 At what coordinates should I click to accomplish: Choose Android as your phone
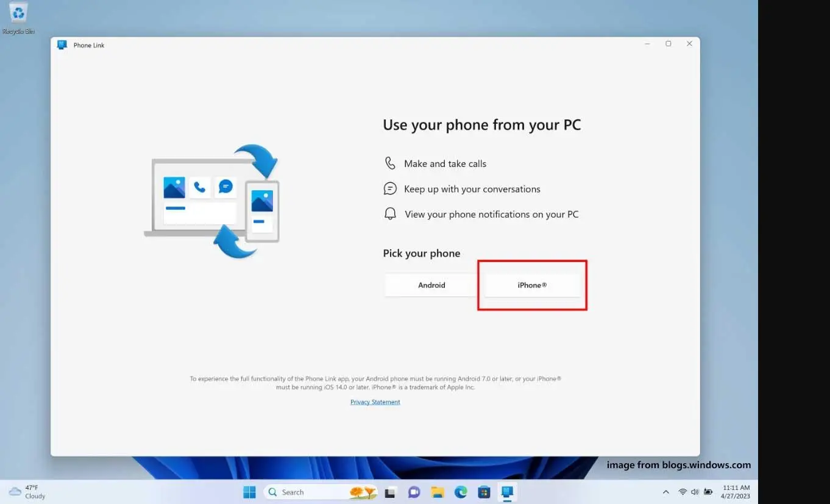[x=431, y=285]
